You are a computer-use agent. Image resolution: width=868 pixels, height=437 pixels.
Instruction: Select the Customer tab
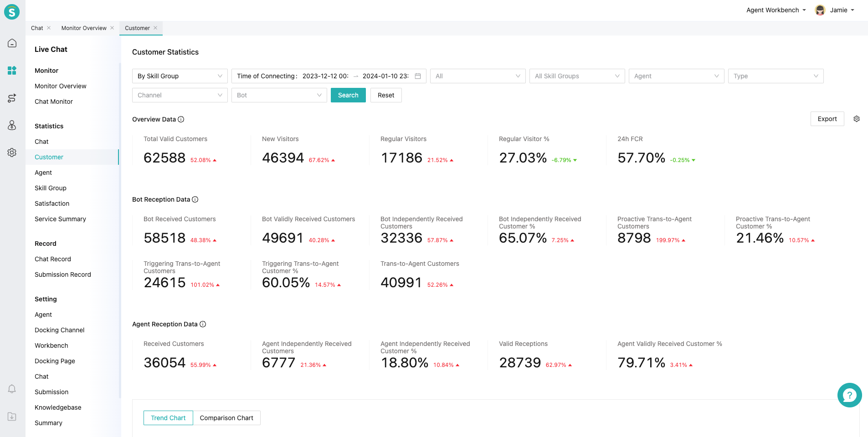(x=137, y=28)
